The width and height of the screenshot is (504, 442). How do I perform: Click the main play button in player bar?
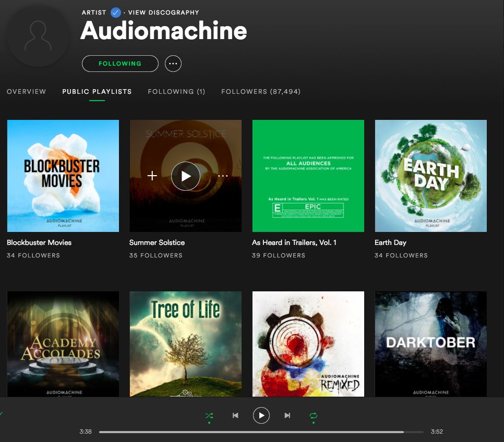(x=261, y=415)
